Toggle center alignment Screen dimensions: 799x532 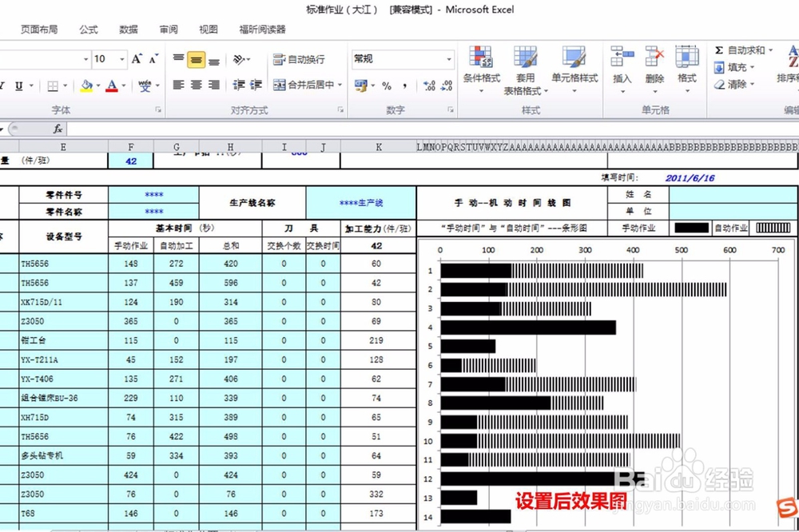coord(196,84)
